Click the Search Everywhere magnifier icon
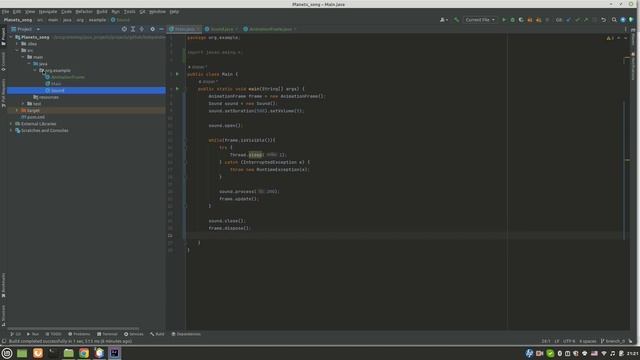 (x=614, y=20)
